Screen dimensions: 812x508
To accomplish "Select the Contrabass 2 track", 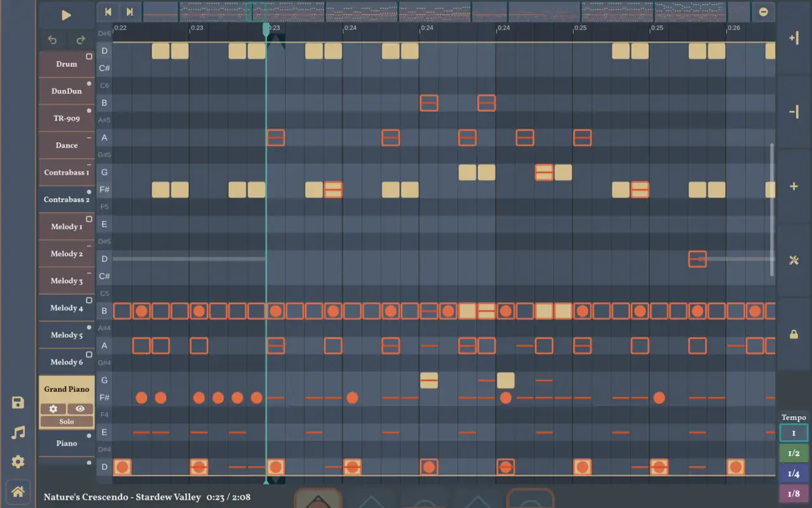I will pos(67,199).
